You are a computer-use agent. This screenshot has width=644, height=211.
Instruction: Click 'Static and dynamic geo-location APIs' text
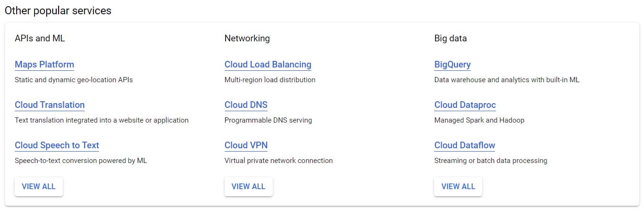[x=74, y=80]
